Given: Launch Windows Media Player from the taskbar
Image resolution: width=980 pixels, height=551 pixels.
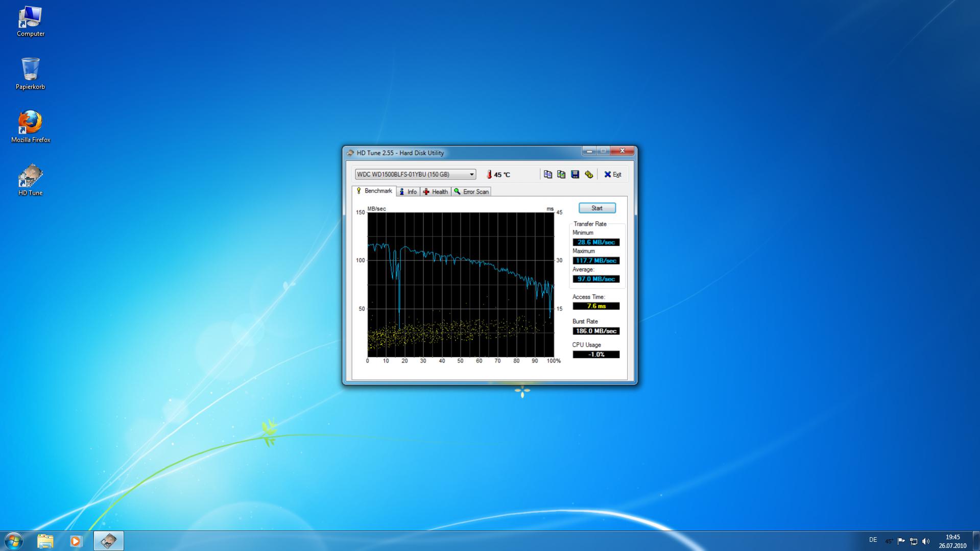Looking at the screenshot, I should pyautogui.click(x=76, y=541).
